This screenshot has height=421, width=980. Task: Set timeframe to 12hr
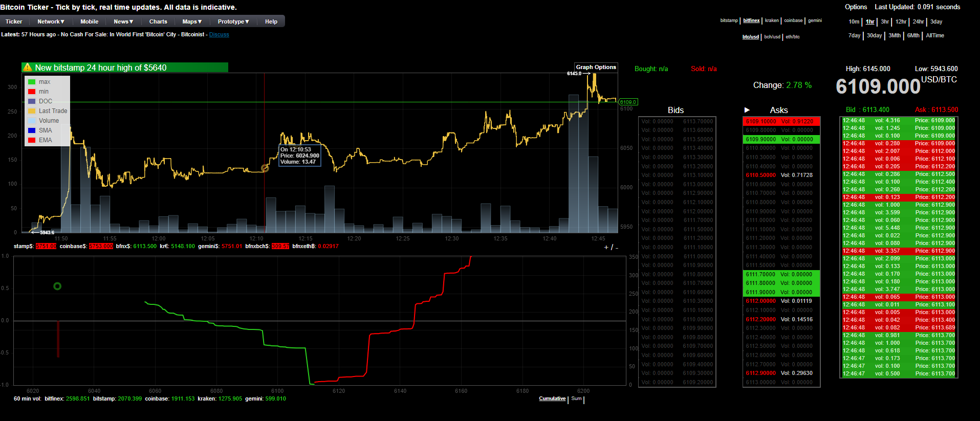coord(901,21)
